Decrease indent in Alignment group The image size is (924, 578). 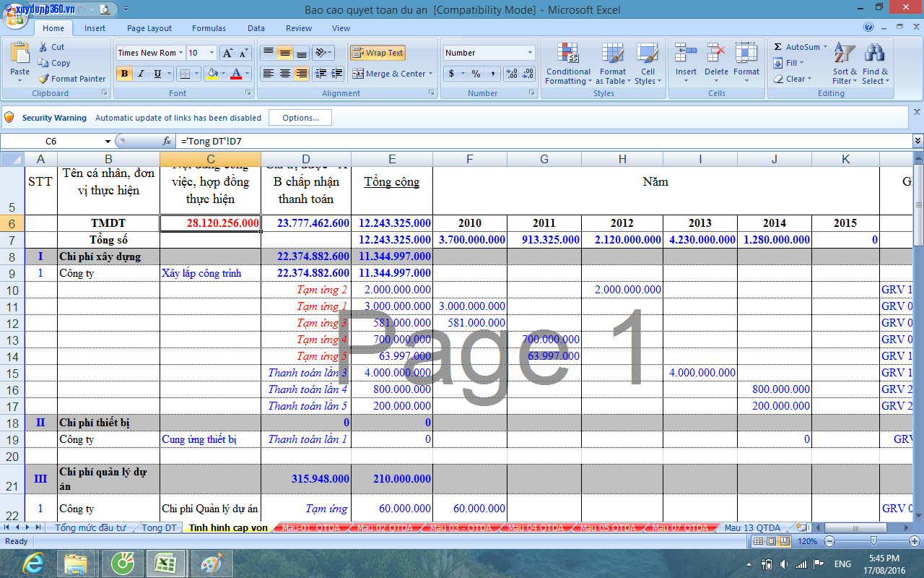[321, 74]
